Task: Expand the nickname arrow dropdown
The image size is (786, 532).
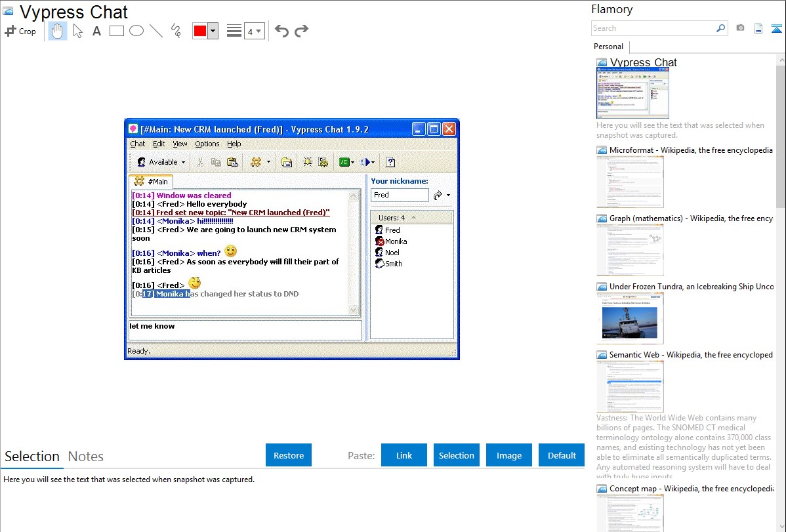Action: tap(448, 195)
